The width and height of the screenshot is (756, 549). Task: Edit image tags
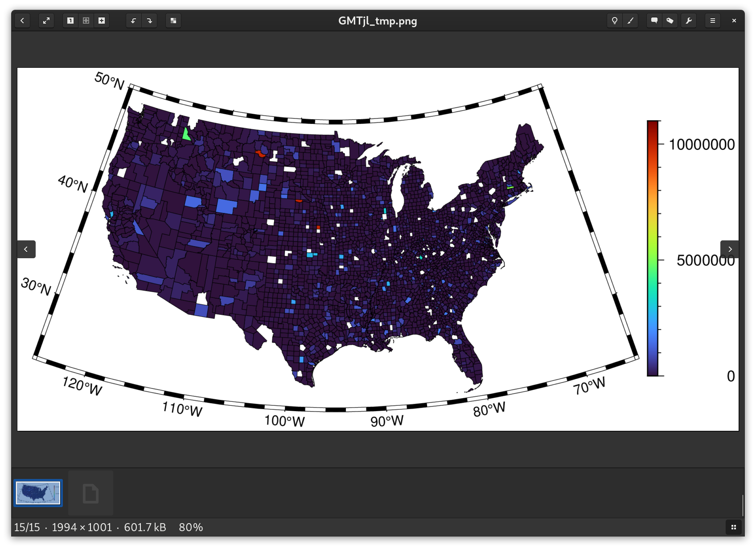670,21
